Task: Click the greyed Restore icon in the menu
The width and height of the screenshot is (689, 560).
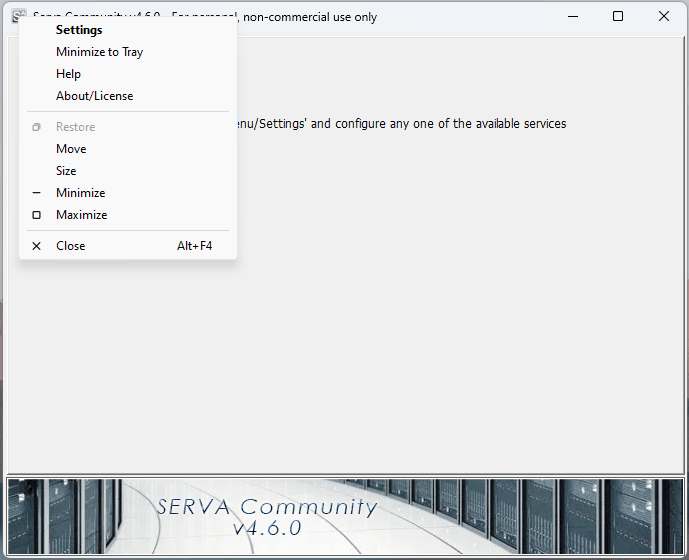Action: [37, 127]
